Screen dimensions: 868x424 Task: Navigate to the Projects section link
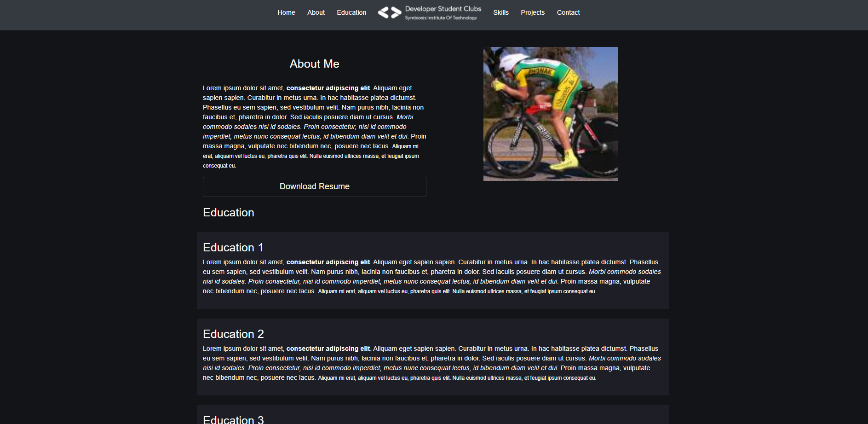[533, 12]
